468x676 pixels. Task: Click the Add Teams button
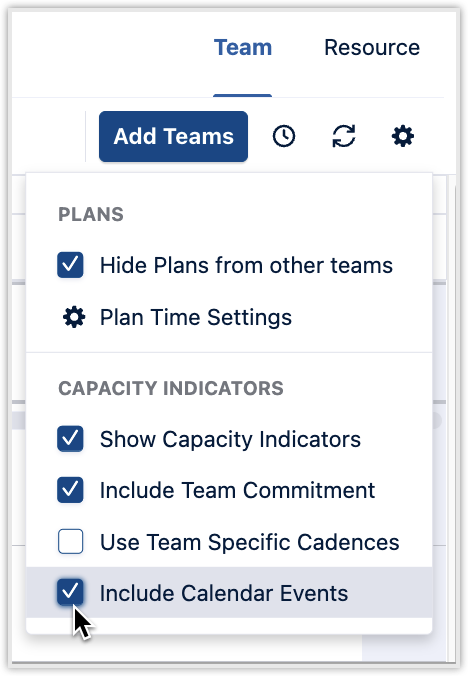[173, 137]
